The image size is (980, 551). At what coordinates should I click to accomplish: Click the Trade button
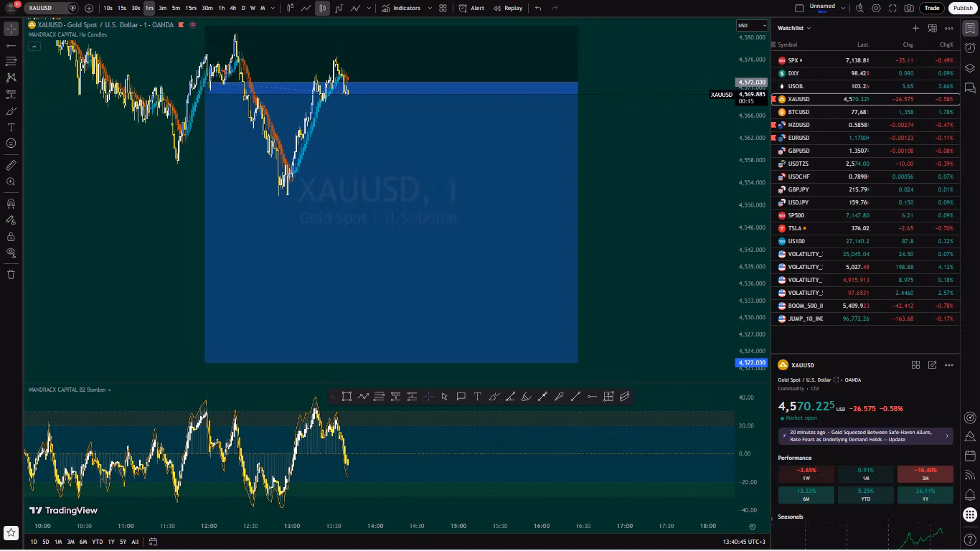pyautogui.click(x=932, y=8)
